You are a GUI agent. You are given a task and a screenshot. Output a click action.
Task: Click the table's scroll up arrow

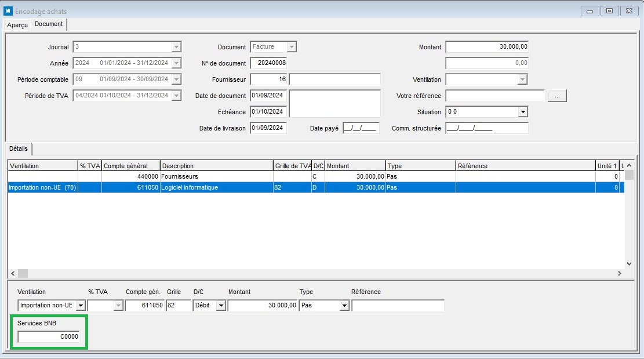[x=629, y=165]
